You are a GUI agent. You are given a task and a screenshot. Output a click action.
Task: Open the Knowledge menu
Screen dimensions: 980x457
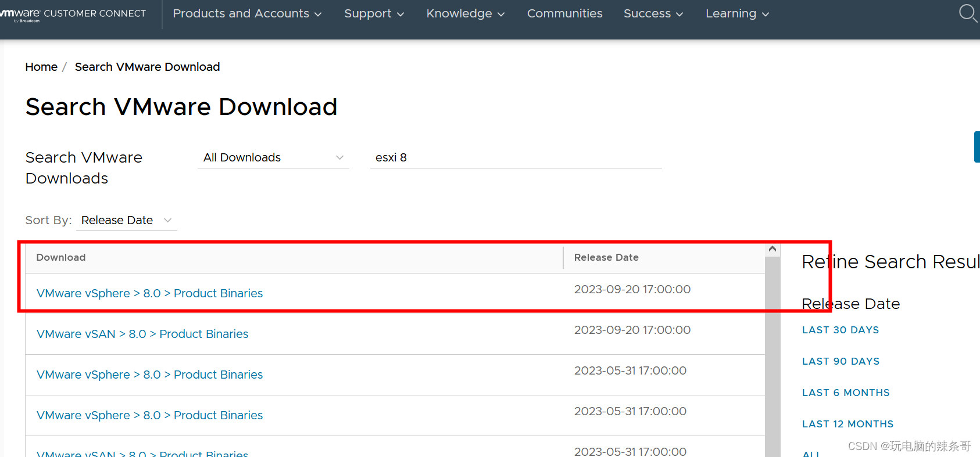[465, 13]
